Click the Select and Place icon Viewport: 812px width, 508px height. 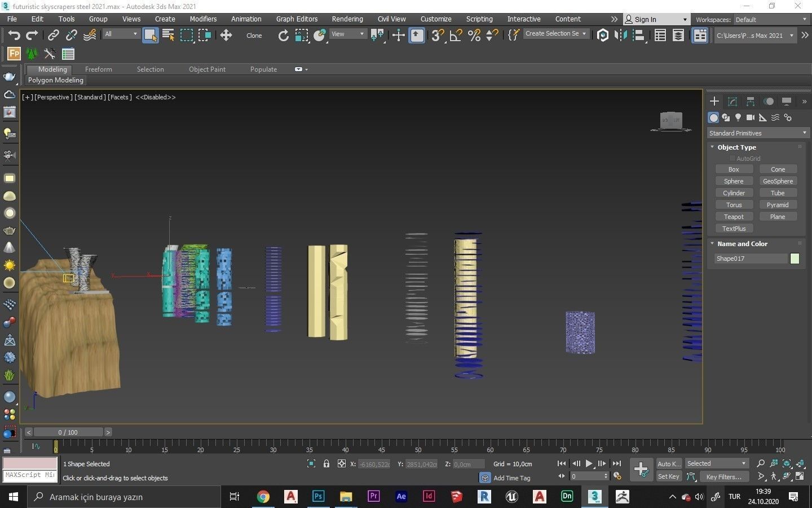tap(320, 36)
